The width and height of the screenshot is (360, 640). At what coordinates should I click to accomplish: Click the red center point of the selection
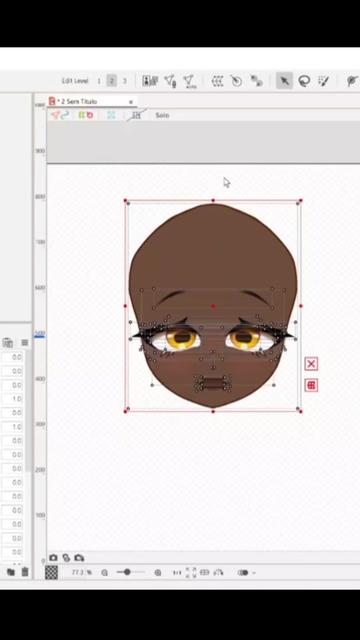tap(213, 306)
